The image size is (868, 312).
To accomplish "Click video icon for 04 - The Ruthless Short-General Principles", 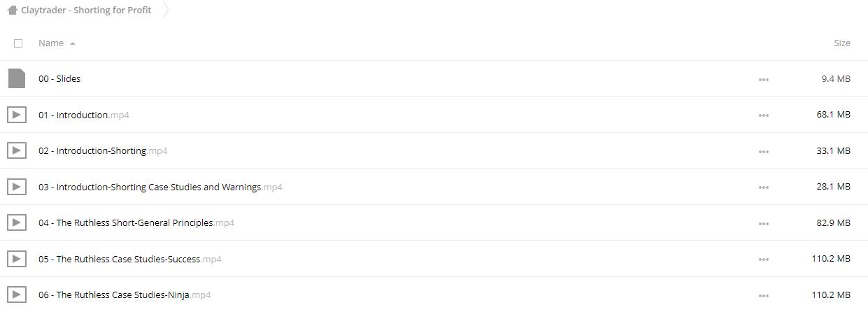I will point(17,222).
